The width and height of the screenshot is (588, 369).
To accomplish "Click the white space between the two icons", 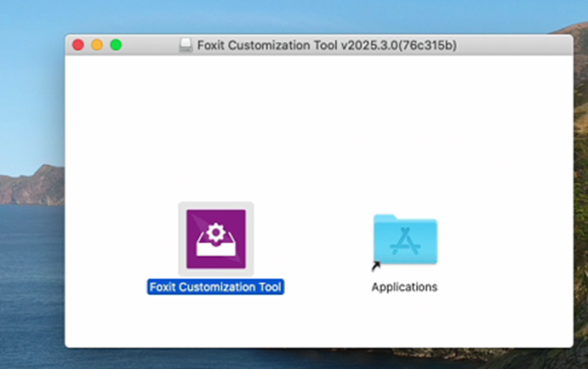I will pos(311,242).
